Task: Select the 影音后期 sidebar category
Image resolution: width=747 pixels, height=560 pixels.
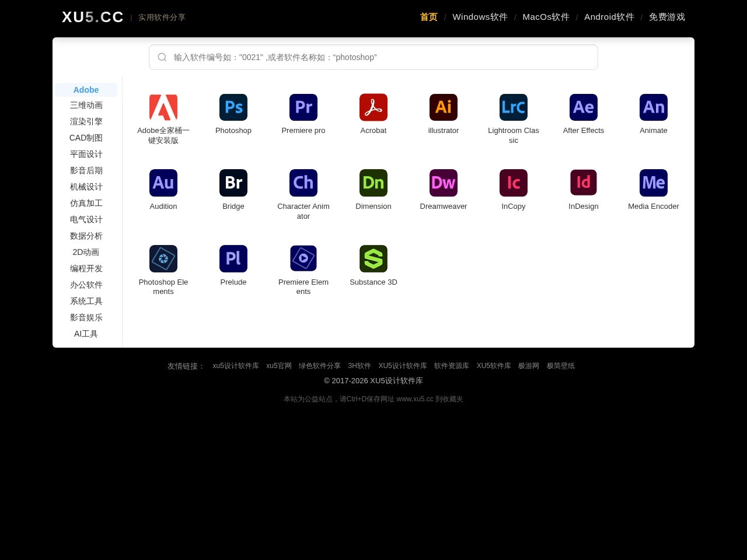Action: (86, 170)
